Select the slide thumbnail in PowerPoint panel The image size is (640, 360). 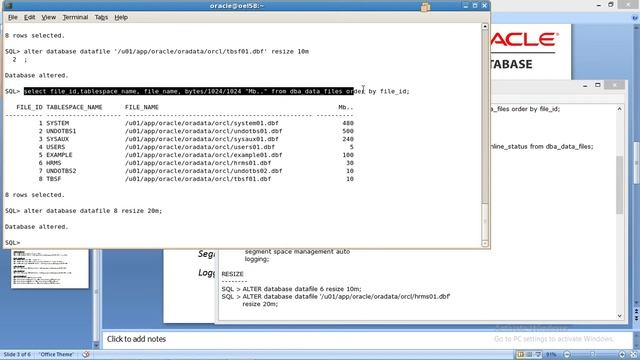pos(49,268)
